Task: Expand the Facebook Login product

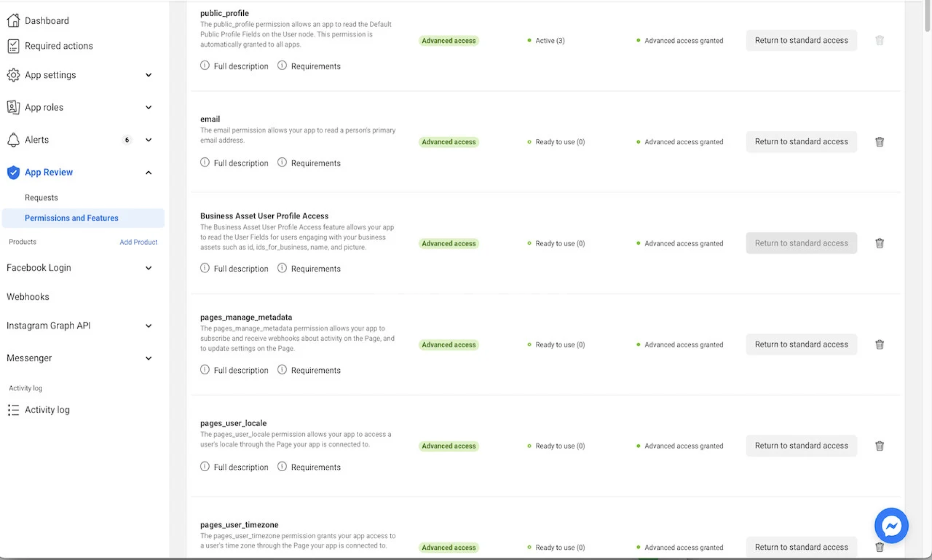Action: coord(149,268)
